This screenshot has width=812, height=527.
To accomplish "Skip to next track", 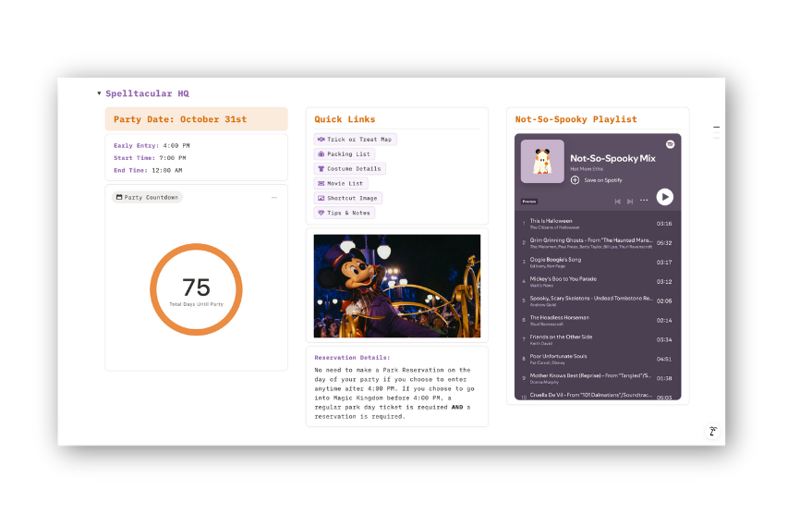I will 630,202.
